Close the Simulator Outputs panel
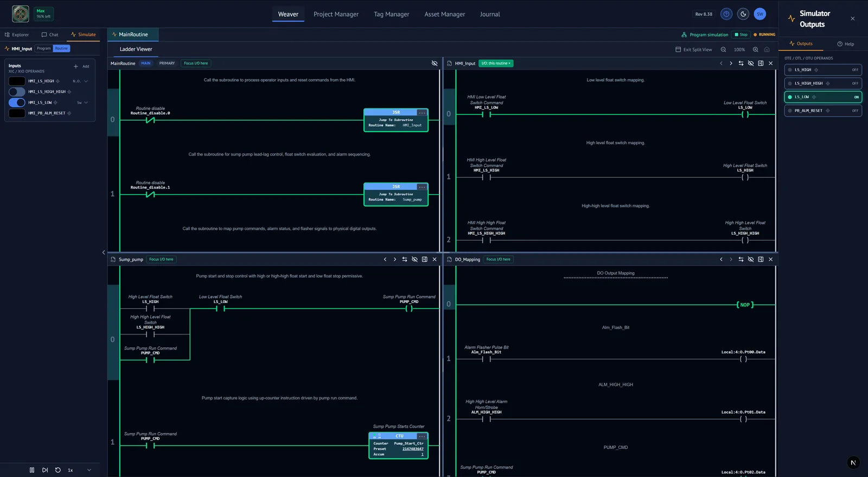Viewport: 868px width, 477px height. [853, 18]
